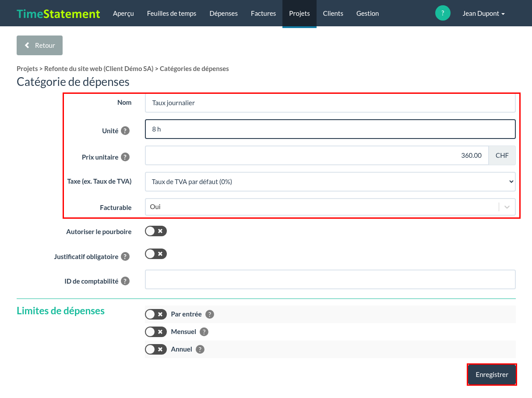Open the Jean Dupont user menu
This screenshot has height=398, width=532.
tap(483, 13)
